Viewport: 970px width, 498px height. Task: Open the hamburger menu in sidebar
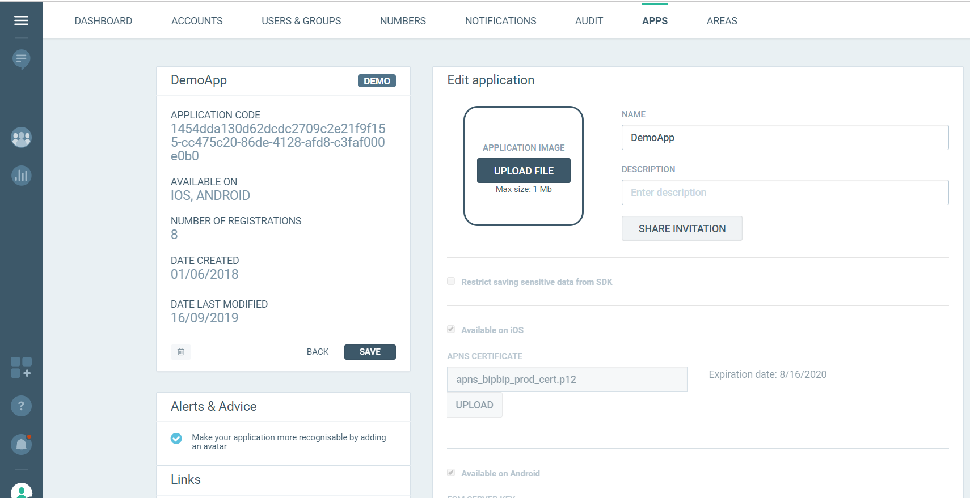(x=21, y=21)
